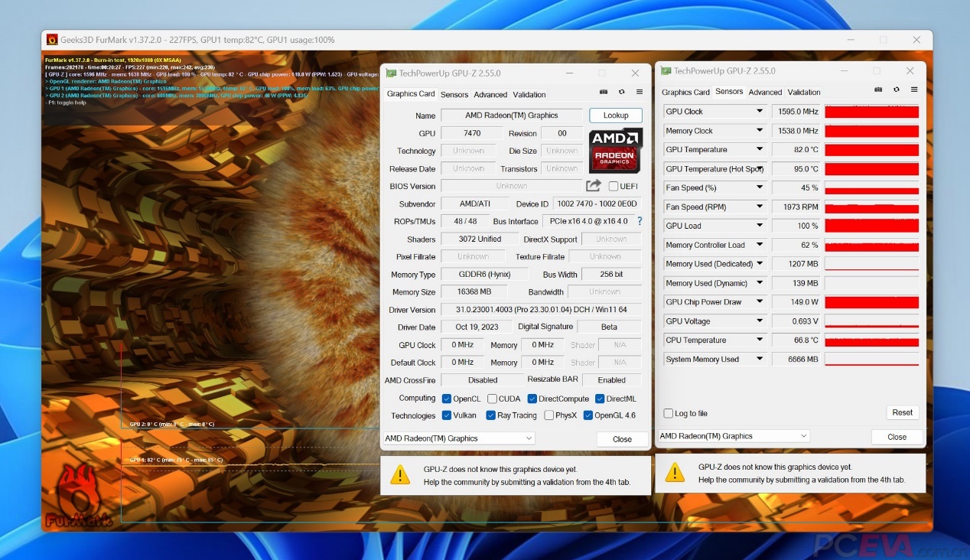Viewport: 970px width, 560px height.
Task: Open the GPU Load sensor dropdown
Action: [760, 226]
